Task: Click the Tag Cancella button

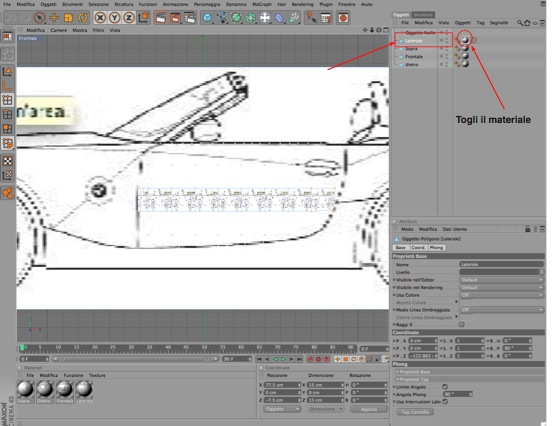Action: [415, 412]
